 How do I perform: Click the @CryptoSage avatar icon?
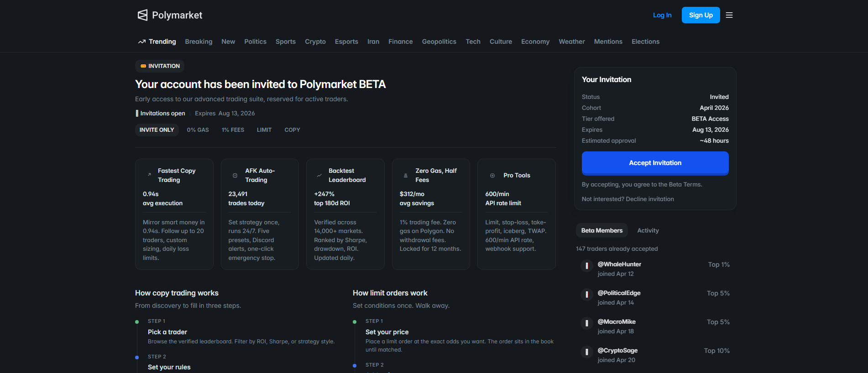pos(586,352)
